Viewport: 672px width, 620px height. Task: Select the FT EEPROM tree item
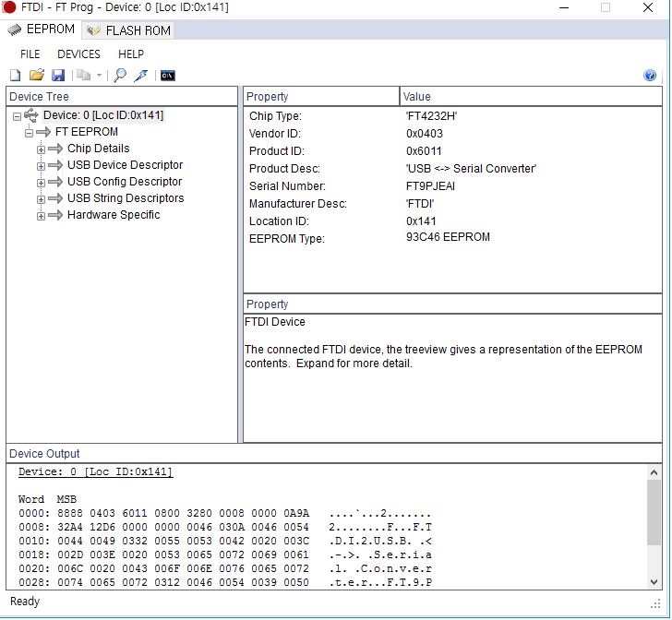[x=87, y=132]
